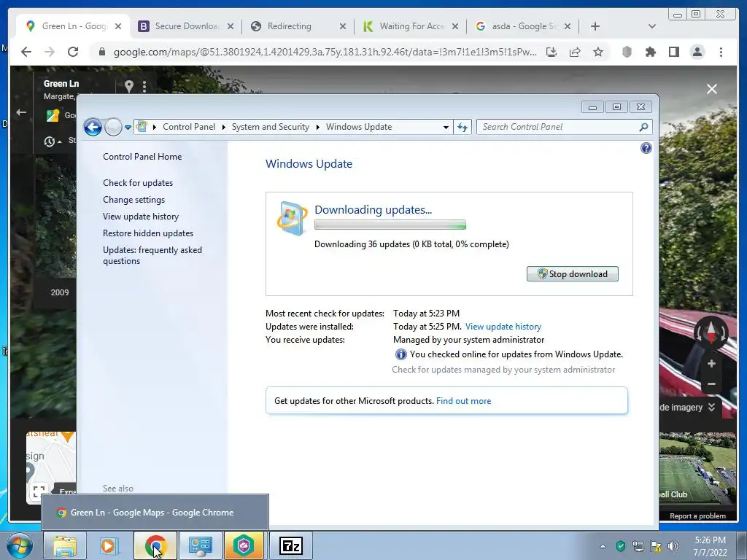Click the Back arrow in Windows Update window
Screen dimensions: 747x560
click(x=93, y=127)
